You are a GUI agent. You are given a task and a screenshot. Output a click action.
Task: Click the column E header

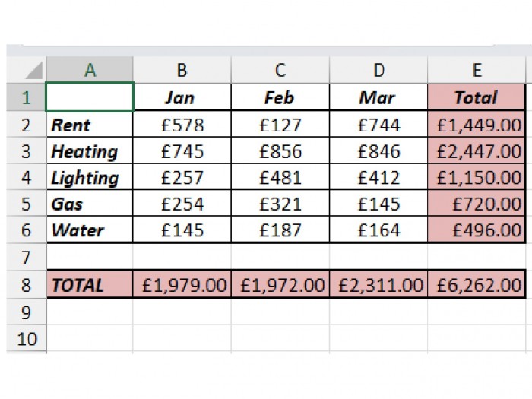click(x=477, y=71)
